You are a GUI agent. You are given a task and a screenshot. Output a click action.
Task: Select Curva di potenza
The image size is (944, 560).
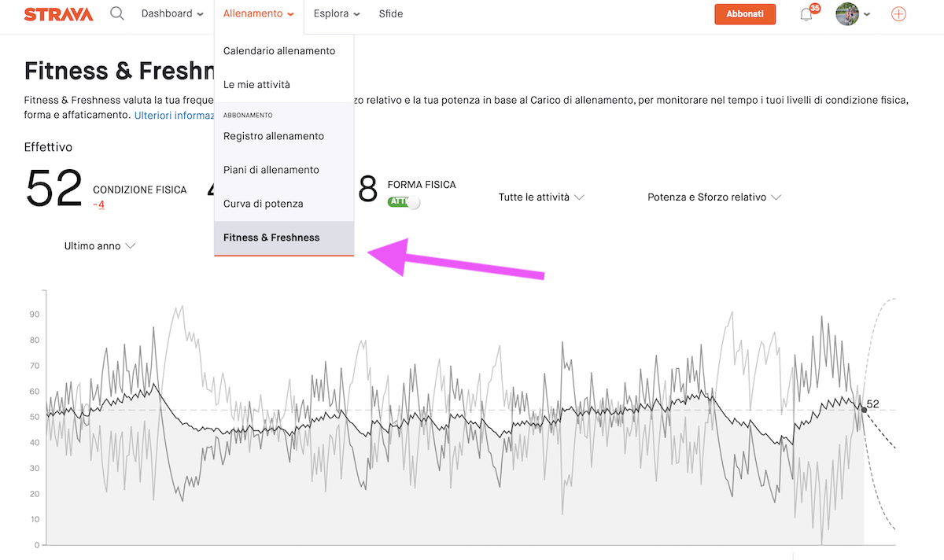pos(284,204)
